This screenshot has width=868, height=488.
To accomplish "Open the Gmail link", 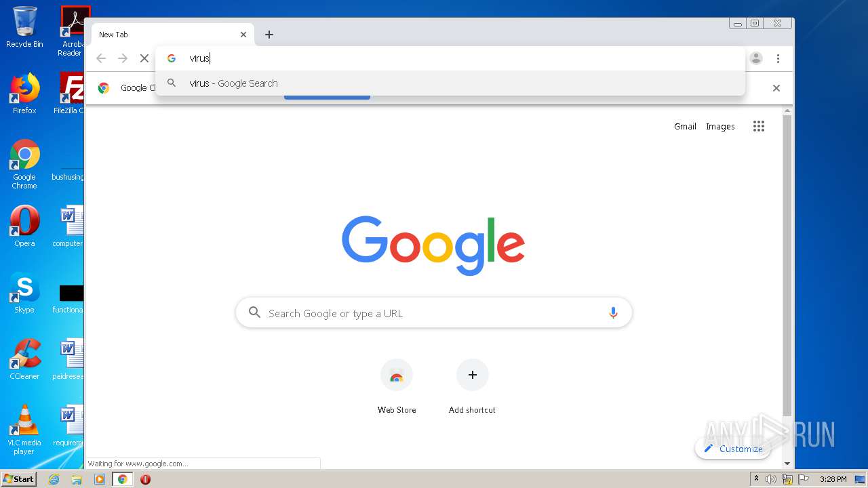I will pos(685,126).
